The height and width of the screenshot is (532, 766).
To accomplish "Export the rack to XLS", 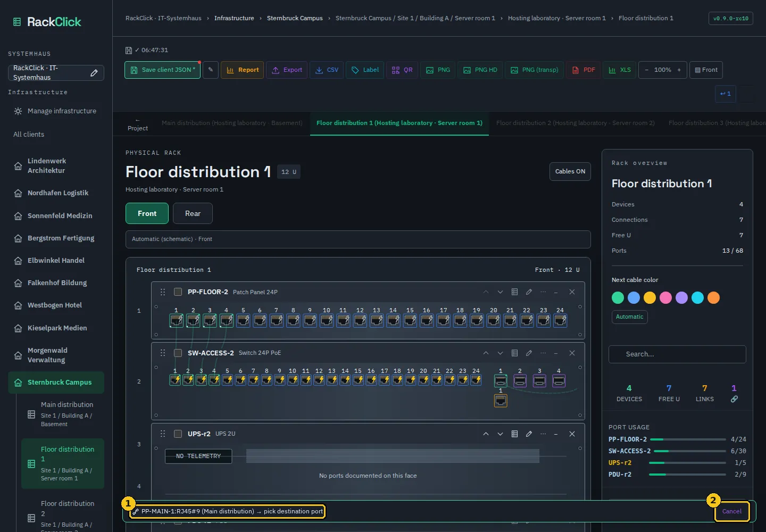I will 620,70.
